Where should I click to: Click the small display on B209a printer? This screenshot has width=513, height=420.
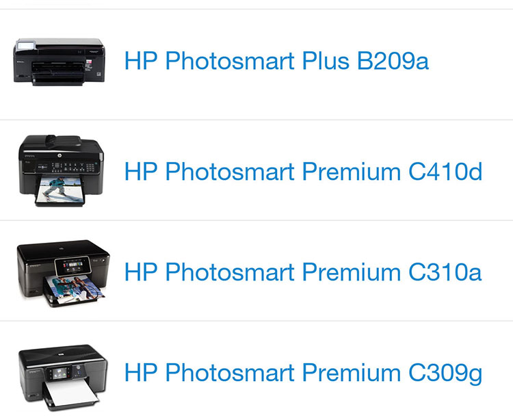click(25, 45)
